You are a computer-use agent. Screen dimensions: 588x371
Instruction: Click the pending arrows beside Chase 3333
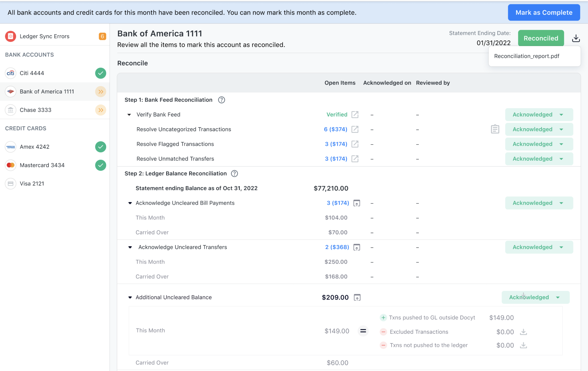[100, 110]
